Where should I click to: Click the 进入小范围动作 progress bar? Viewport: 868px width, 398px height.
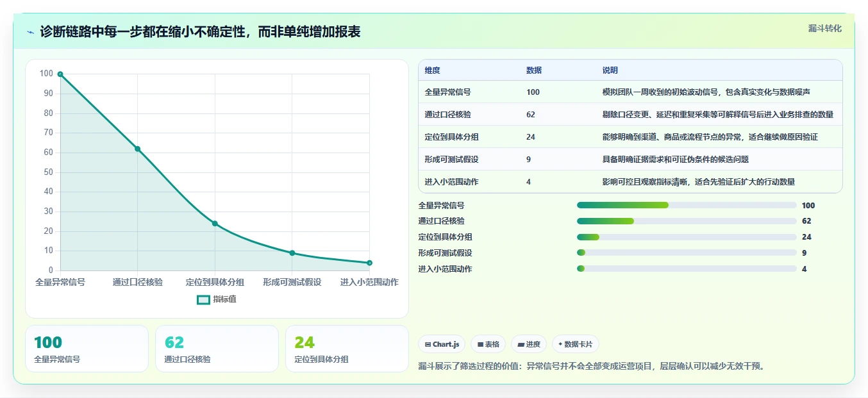(687, 269)
